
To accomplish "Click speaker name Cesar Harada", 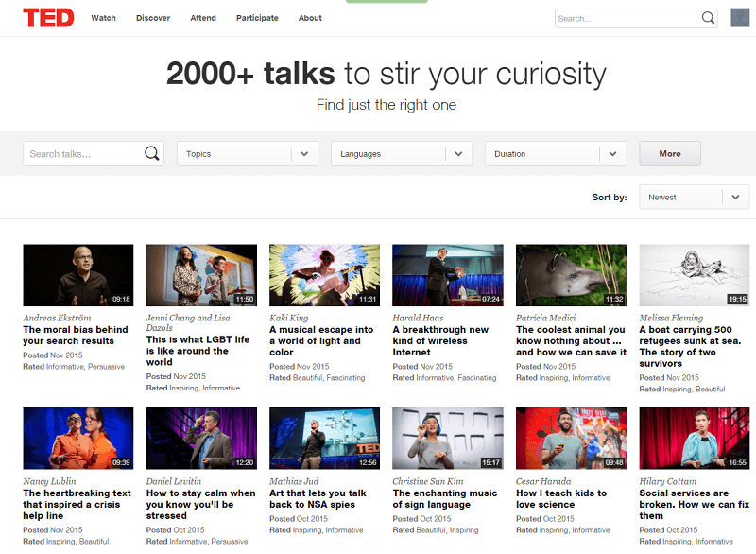I will [x=543, y=481].
